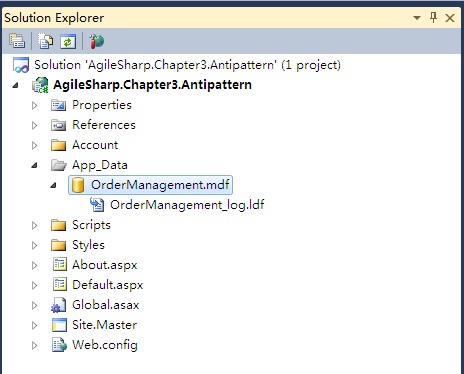Viewport: 464px width, 374px height.
Task: Expand the Global.asax node
Action: pos(34,305)
